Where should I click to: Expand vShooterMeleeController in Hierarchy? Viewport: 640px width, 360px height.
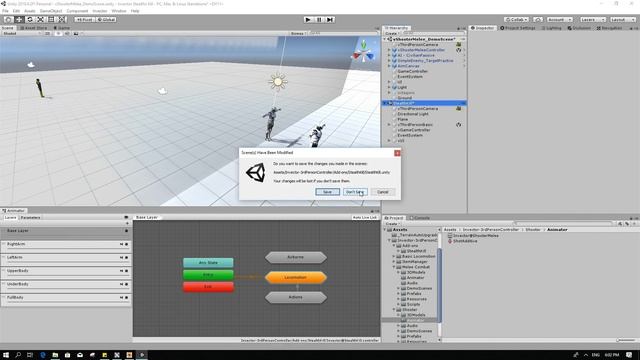click(x=389, y=50)
